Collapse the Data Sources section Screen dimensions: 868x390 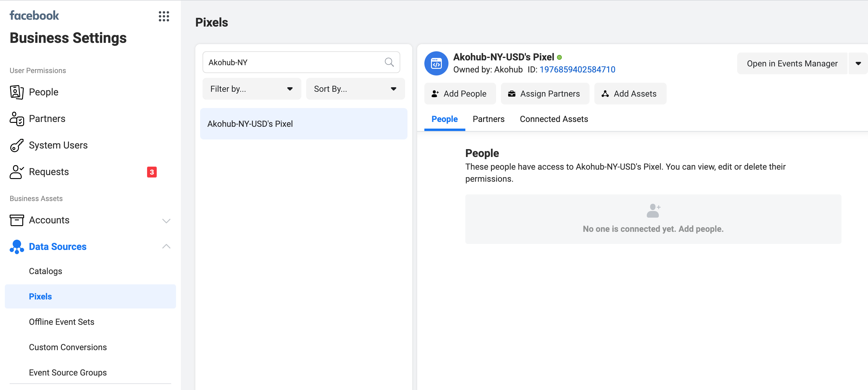coord(166,247)
